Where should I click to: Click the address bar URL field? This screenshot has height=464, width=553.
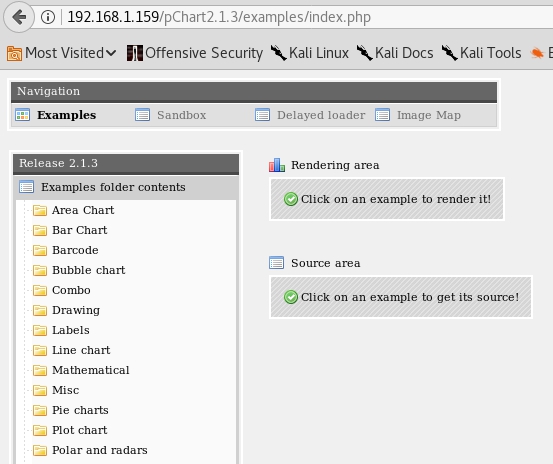[303, 17]
